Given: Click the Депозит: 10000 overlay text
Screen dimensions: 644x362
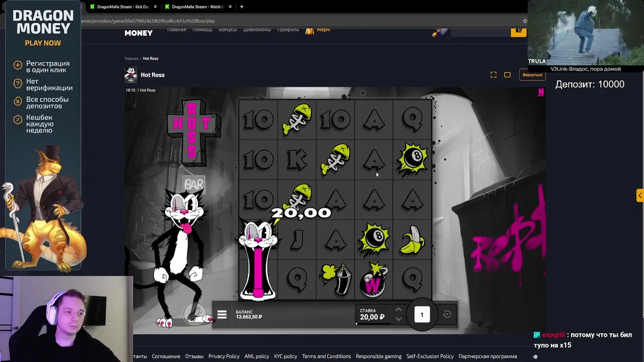Looking at the screenshot, I should tap(590, 84).
